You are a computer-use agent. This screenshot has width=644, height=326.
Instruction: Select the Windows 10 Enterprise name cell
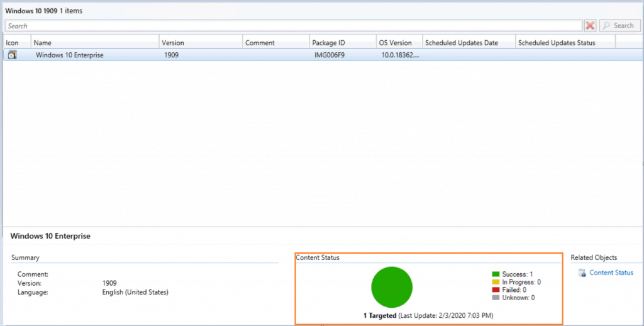[69, 55]
